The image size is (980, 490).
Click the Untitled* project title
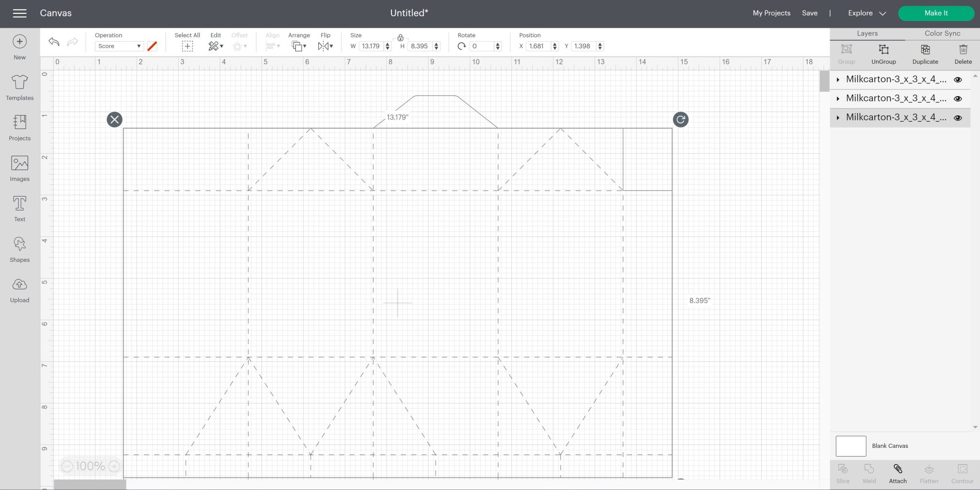click(x=409, y=13)
